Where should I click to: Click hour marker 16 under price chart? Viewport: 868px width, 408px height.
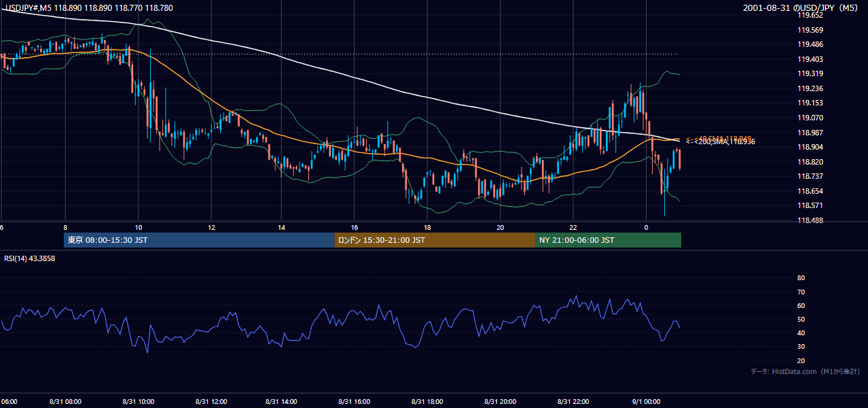pyautogui.click(x=355, y=227)
